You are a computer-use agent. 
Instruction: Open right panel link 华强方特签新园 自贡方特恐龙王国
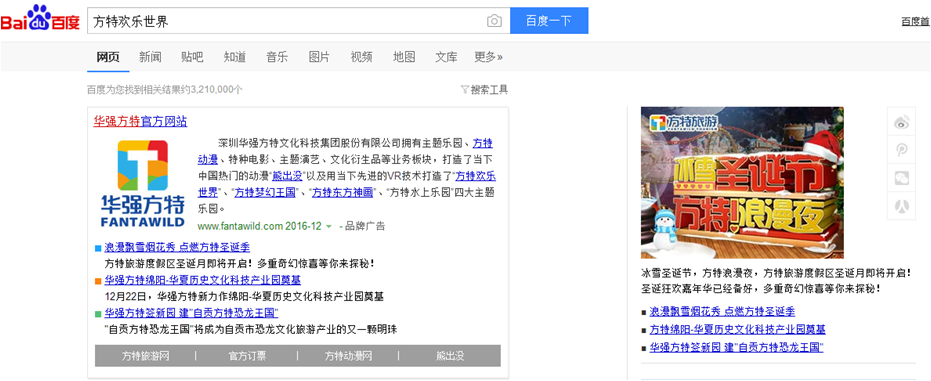[x=736, y=347]
